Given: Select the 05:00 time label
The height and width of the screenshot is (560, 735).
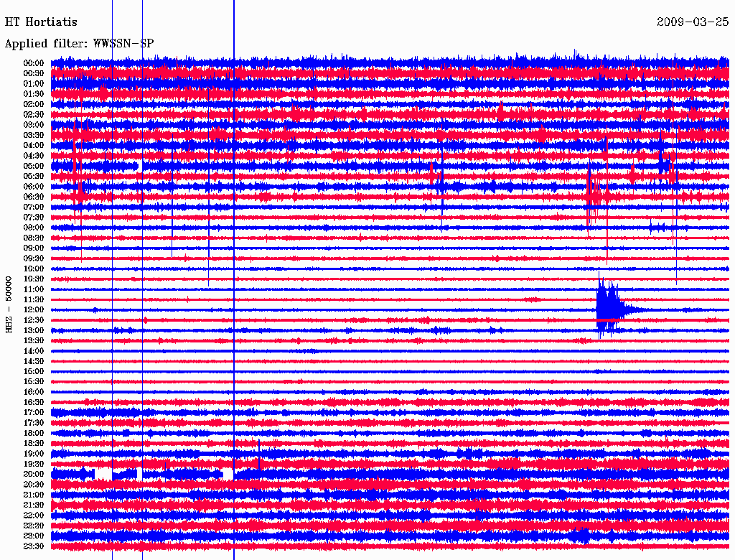Looking at the screenshot, I should 34,166.
